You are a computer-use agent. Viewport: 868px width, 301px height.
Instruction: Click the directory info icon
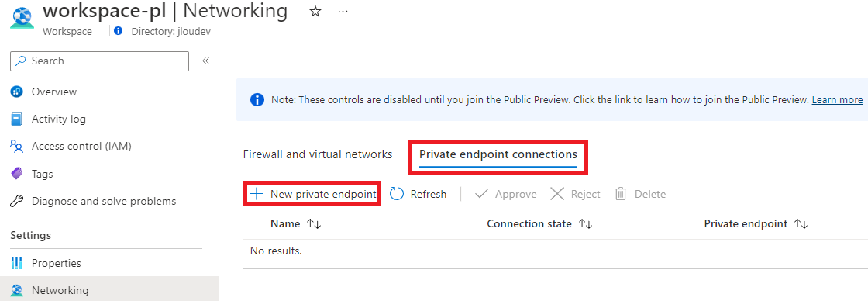(x=118, y=32)
